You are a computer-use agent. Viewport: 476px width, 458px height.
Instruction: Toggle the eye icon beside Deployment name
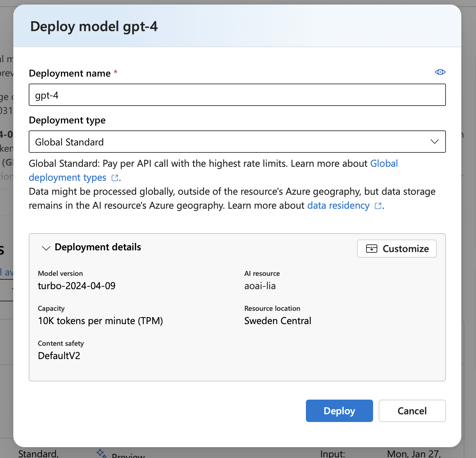(440, 72)
